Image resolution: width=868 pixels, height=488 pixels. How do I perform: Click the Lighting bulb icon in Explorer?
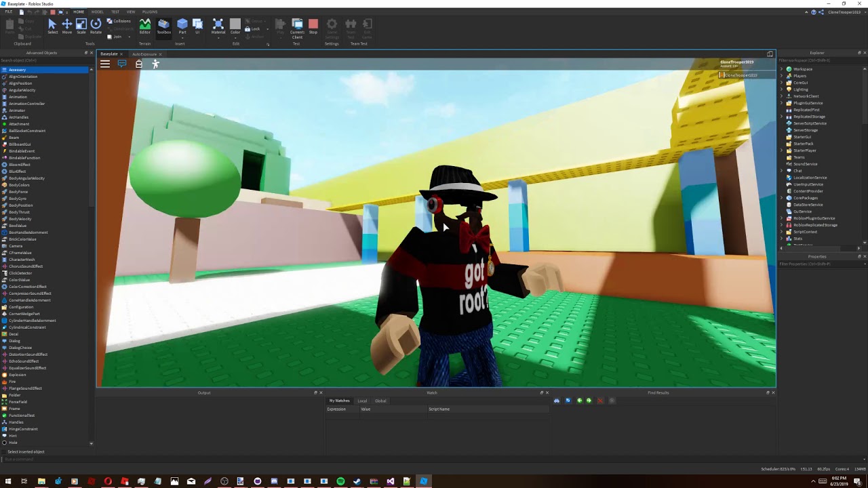coord(789,89)
